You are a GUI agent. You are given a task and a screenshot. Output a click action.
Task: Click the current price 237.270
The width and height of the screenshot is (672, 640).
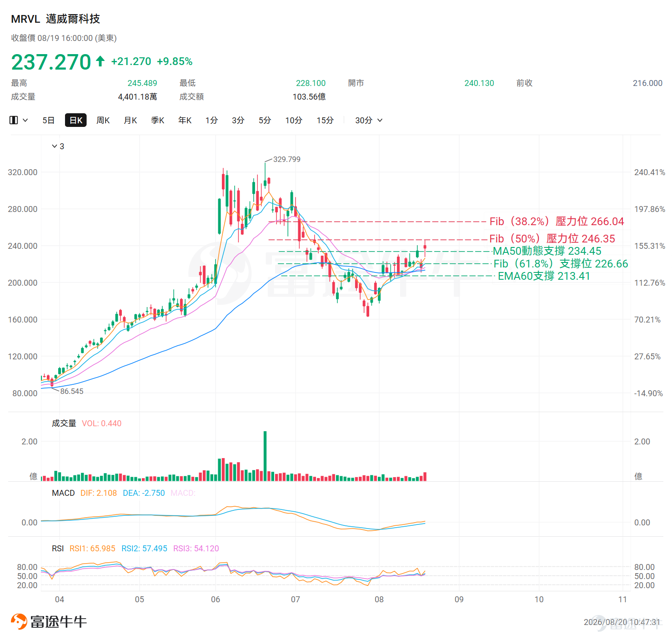point(51,62)
